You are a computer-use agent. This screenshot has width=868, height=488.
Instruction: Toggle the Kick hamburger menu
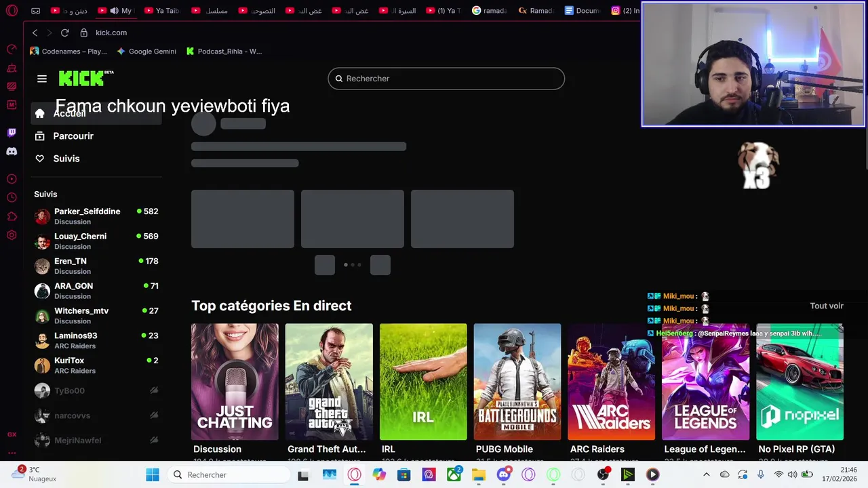click(x=42, y=79)
